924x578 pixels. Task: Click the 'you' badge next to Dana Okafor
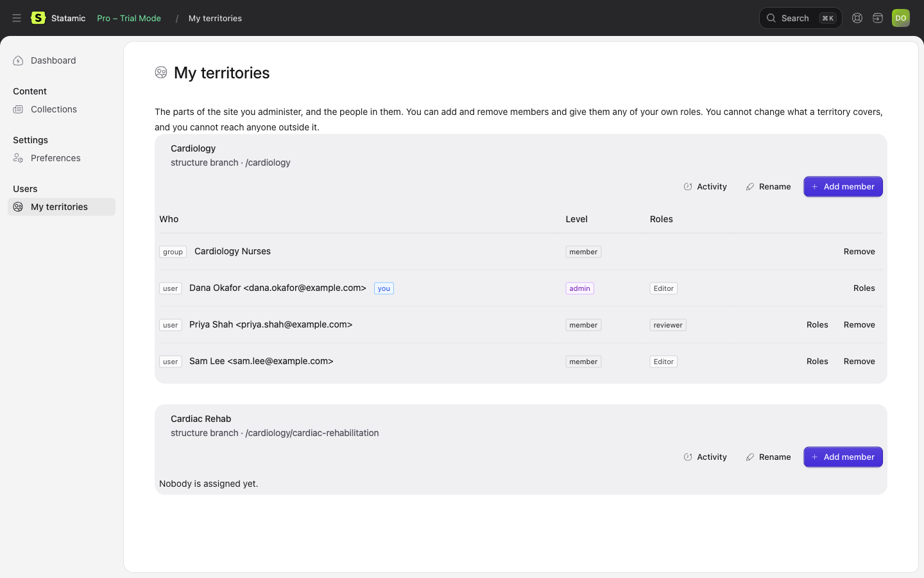click(x=384, y=288)
